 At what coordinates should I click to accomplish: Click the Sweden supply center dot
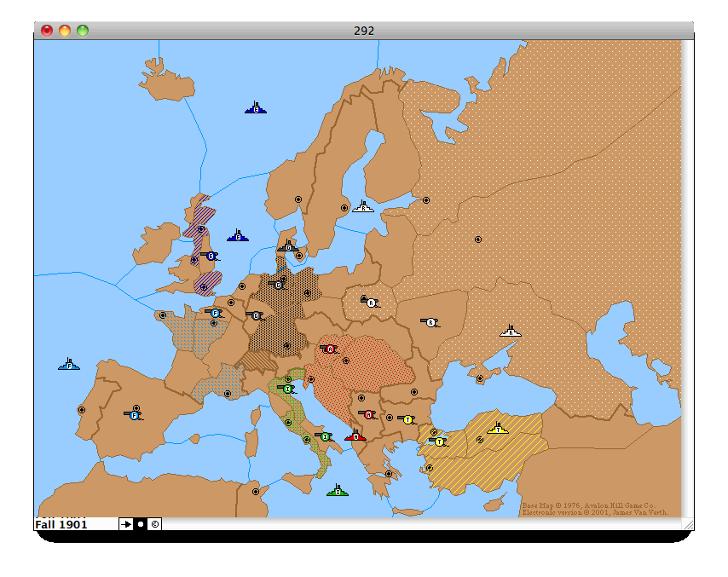344,208
